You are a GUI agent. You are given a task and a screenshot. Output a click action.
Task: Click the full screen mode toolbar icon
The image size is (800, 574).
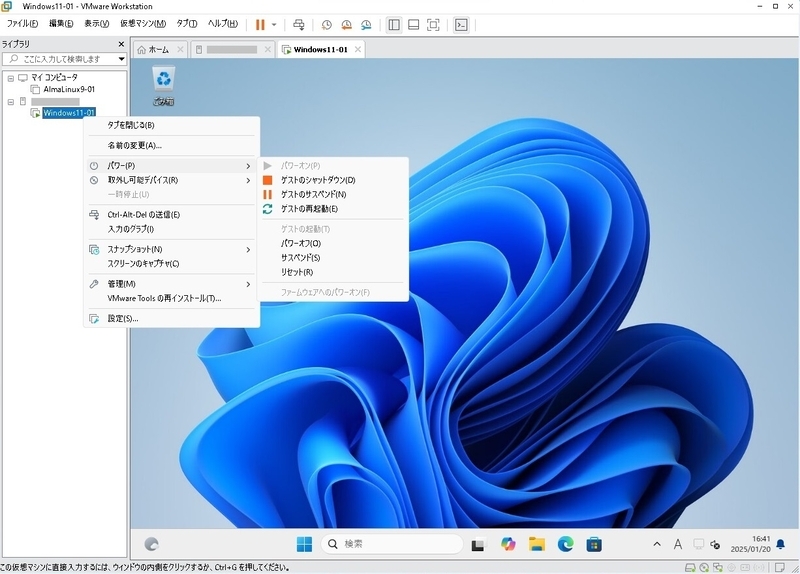433,25
